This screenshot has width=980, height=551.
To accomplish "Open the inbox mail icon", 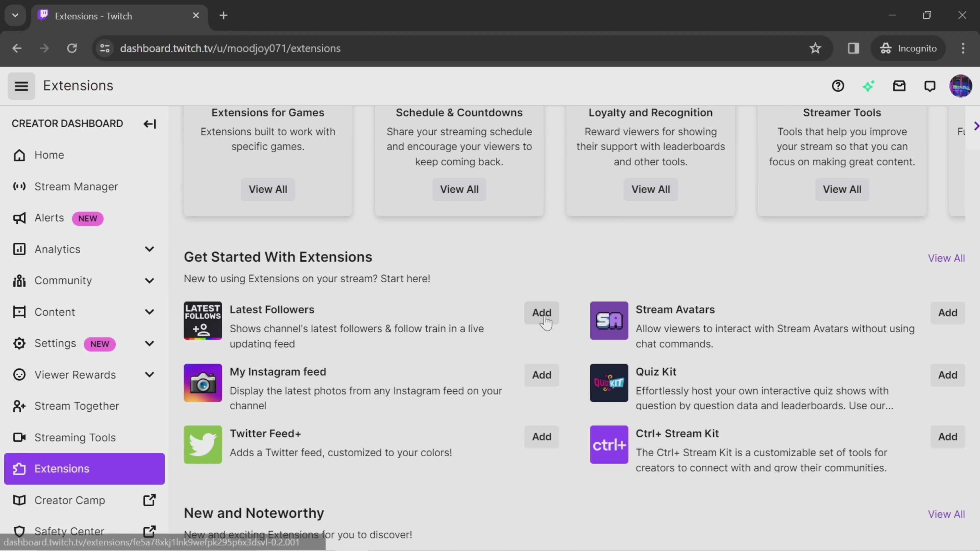I will 899,86.
